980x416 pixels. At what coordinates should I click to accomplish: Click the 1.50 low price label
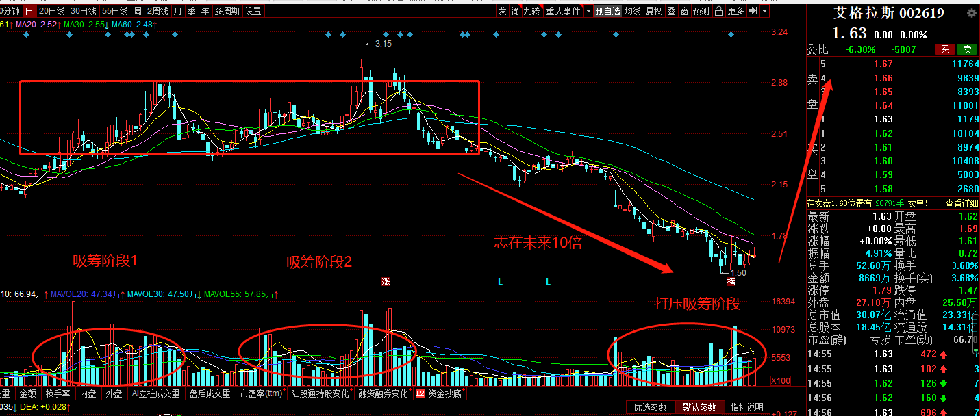tap(738, 272)
